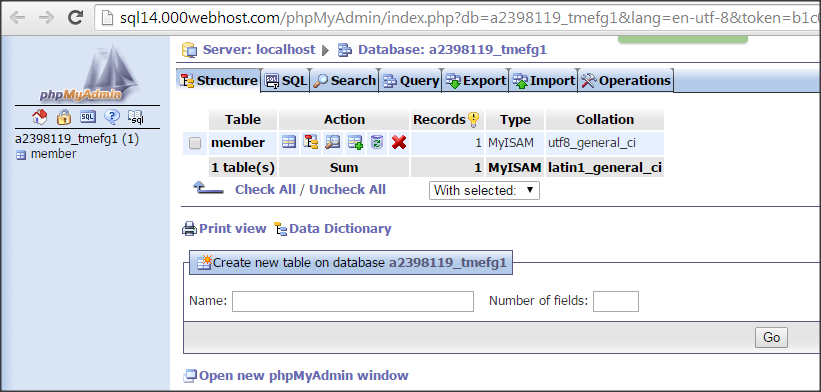Switch to the Structure tab
Screen dimensions: 821x392
point(218,81)
